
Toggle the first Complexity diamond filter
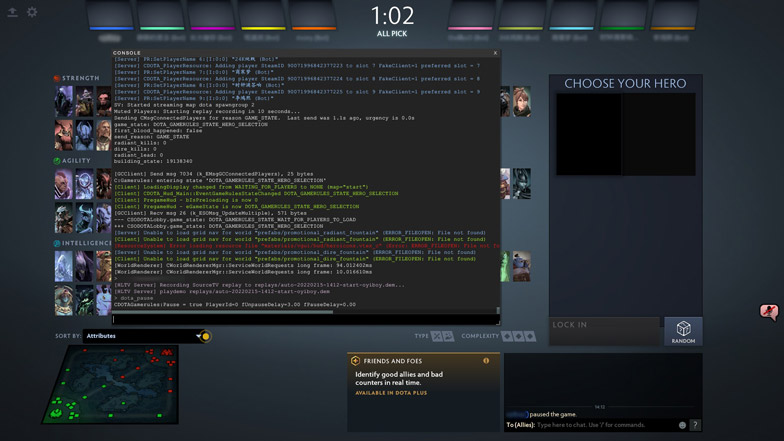click(507, 336)
